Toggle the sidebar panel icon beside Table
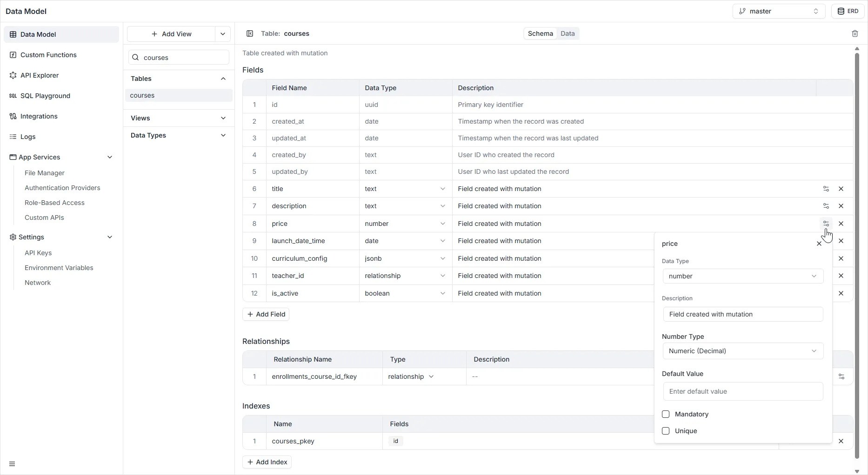This screenshot has height=475, width=868. click(x=250, y=33)
